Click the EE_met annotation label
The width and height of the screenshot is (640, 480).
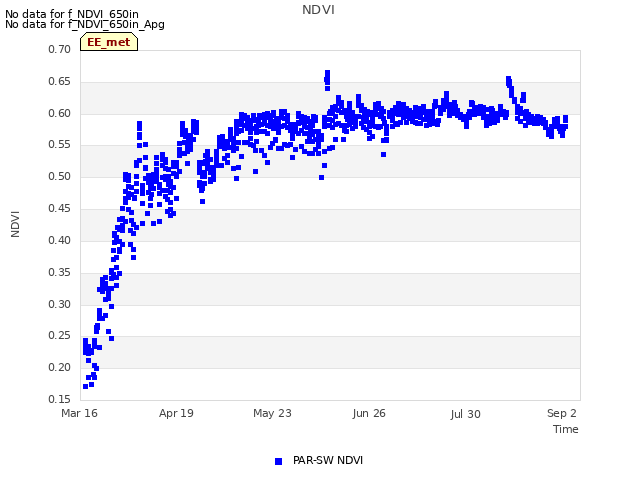coord(109,42)
